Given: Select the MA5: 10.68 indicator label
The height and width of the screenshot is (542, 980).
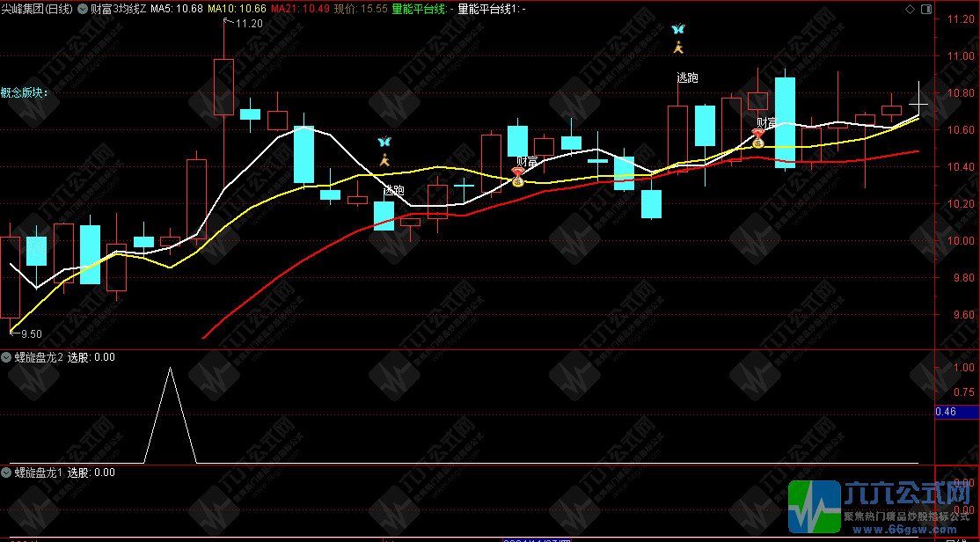Looking at the screenshot, I should (177, 8).
